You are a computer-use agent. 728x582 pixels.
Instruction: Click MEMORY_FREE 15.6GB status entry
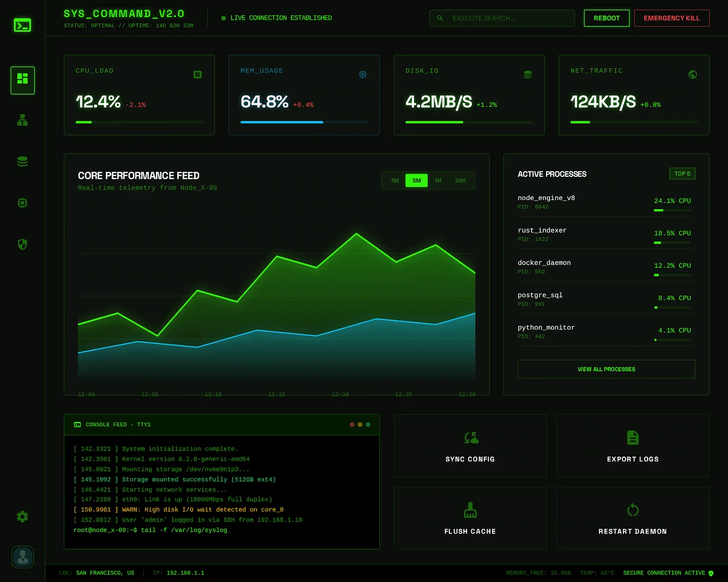pyautogui.click(x=538, y=573)
